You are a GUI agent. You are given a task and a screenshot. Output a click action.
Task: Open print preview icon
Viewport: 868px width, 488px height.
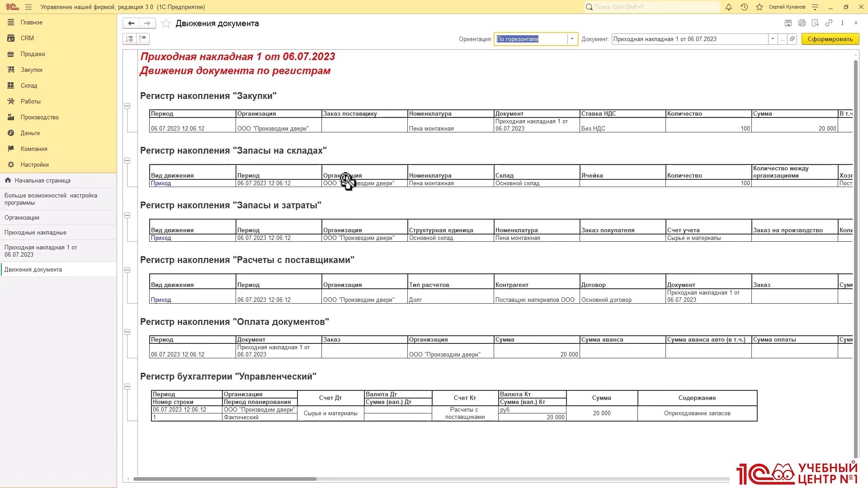coord(815,23)
